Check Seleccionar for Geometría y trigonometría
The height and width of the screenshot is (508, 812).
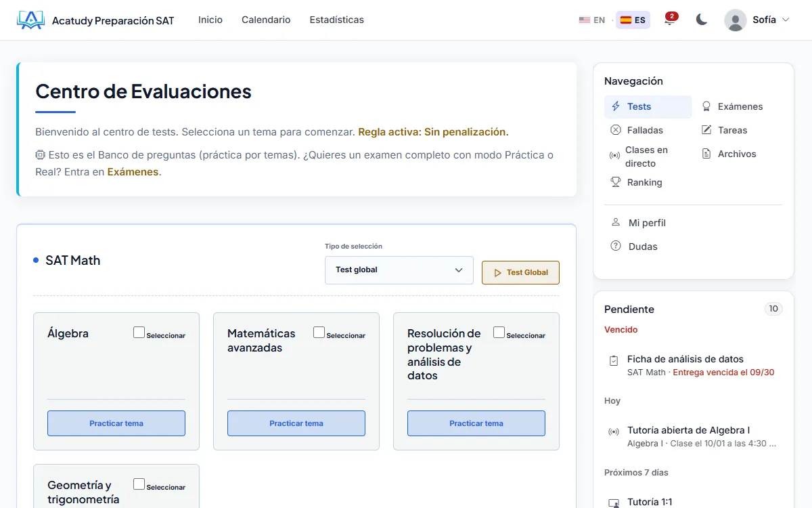139,484
